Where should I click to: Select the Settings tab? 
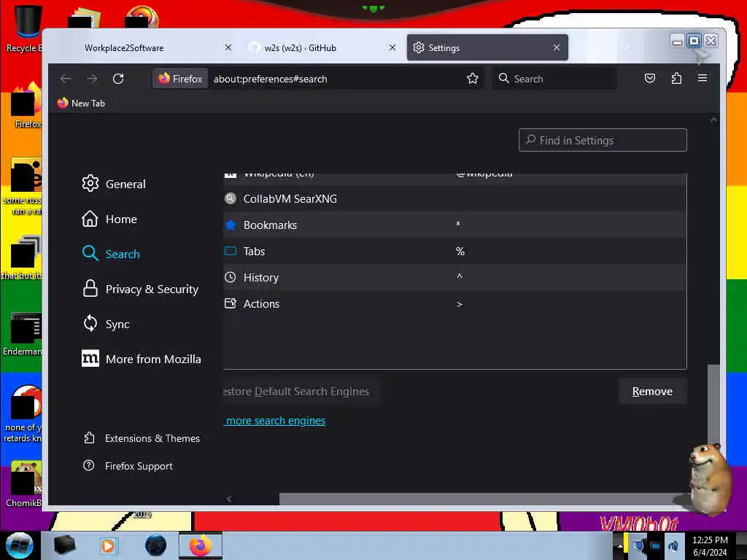tap(487, 47)
